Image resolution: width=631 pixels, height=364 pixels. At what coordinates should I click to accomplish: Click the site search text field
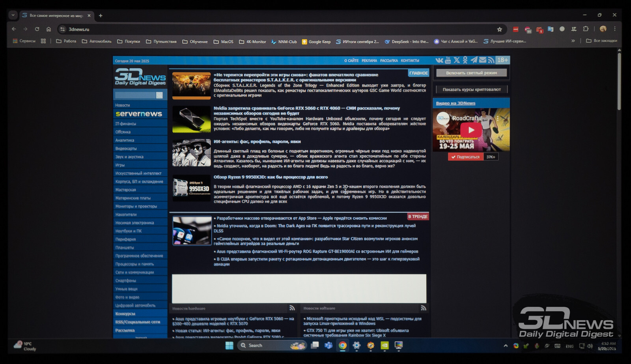click(x=135, y=95)
